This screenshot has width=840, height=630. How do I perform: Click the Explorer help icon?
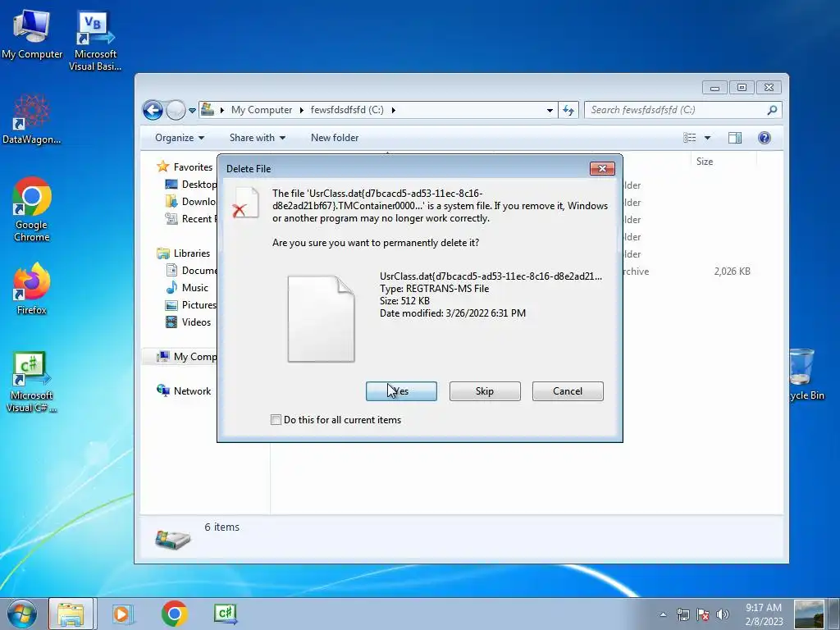pos(765,138)
